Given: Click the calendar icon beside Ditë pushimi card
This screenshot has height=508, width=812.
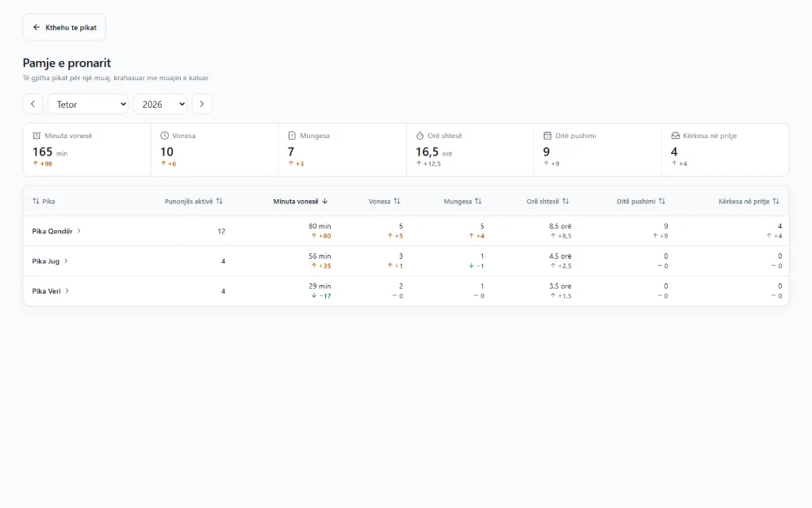Looking at the screenshot, I should 547,136.
